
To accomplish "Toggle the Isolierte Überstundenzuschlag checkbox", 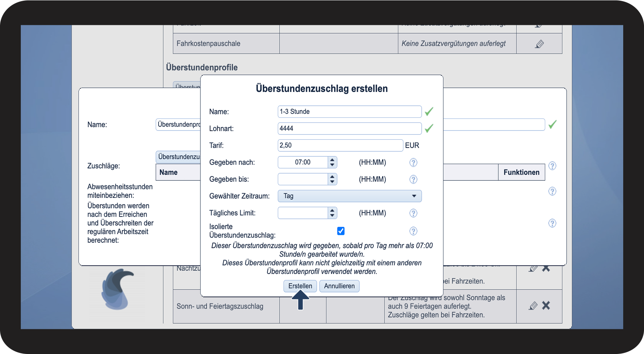I will 341,231.
